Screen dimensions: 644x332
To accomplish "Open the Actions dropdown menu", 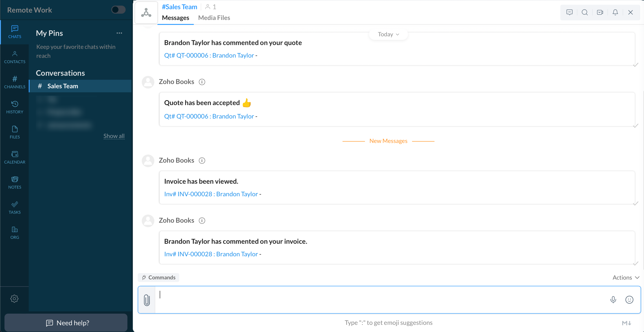I will click(626, 278).
